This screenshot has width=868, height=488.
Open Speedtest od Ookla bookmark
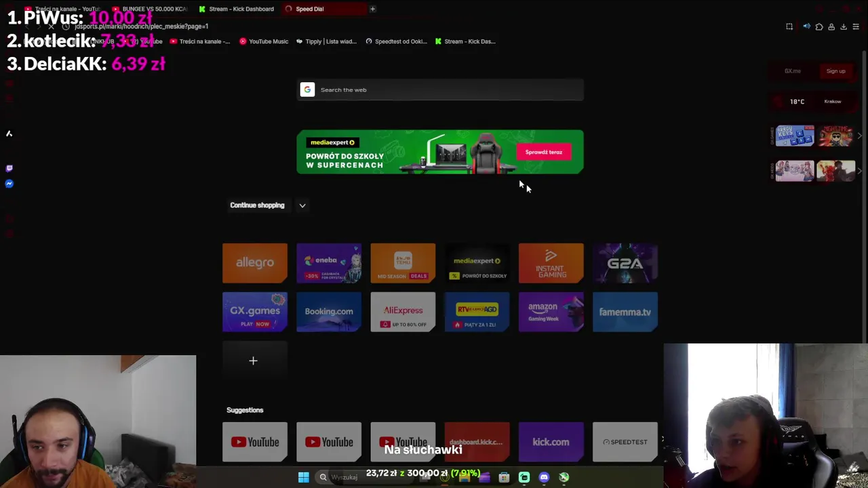[396, 41]
